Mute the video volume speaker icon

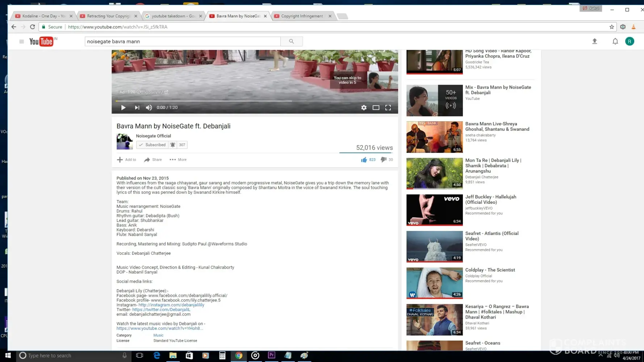(149, 108)
